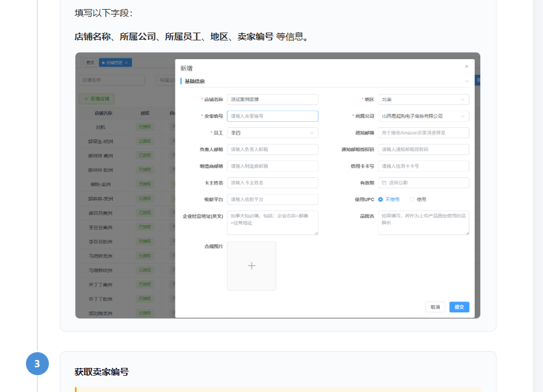Focus the 卖家编号 input field
Image resolution: width=543 pixels, height=392 pixels.
pos(273,116)
